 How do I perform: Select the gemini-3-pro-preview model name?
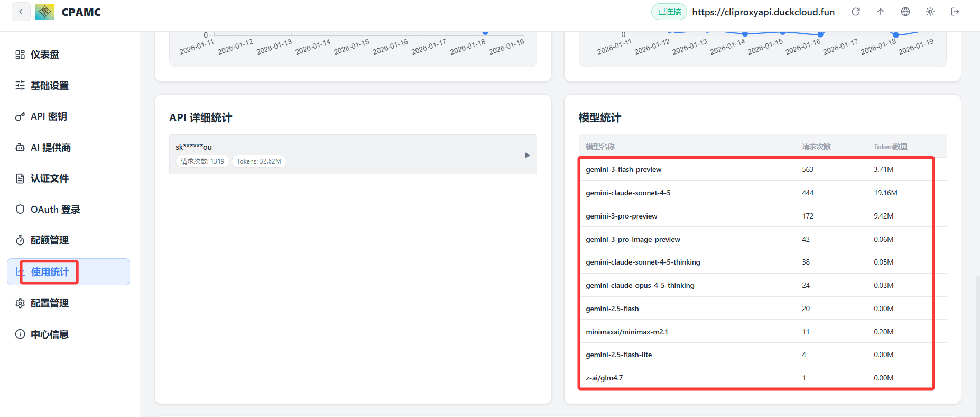pyautogui.click(x=621, y=216)
